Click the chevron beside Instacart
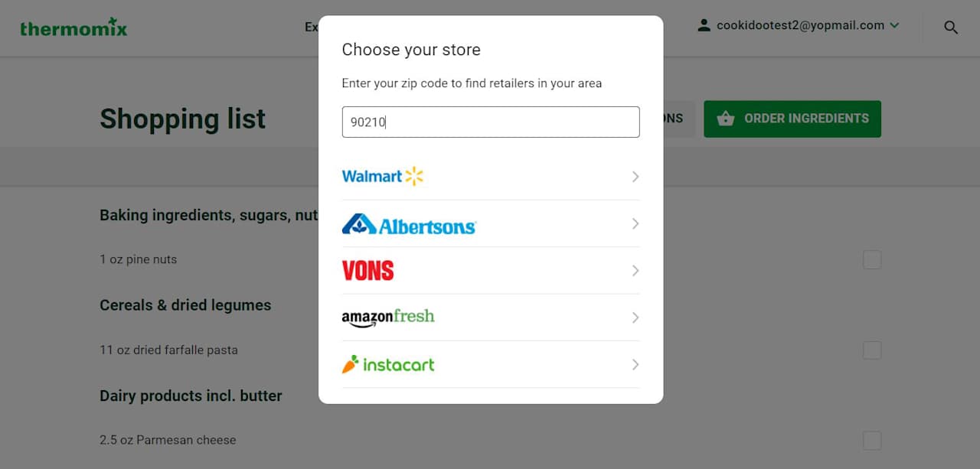 point(635,365)
